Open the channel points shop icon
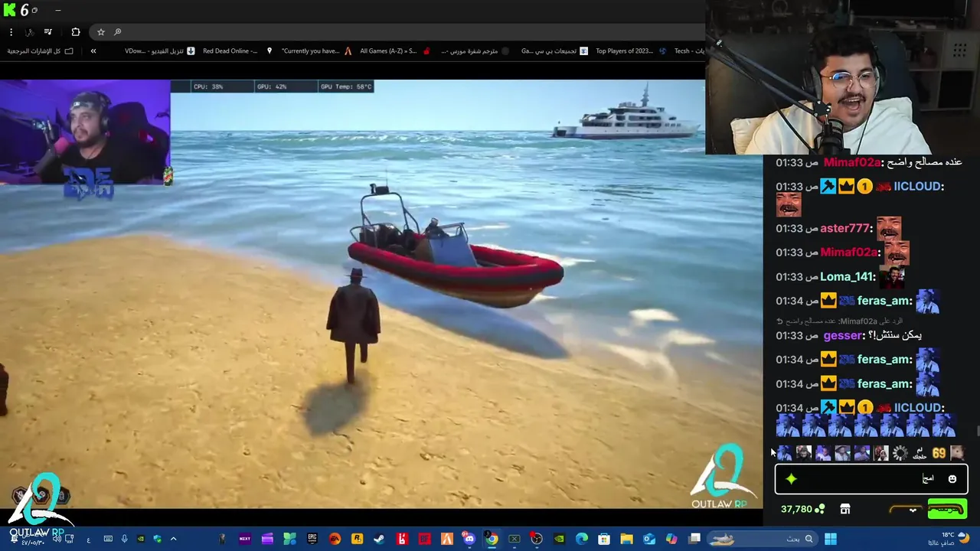This screenshot has width=980, height=551. tap(845, 509)
